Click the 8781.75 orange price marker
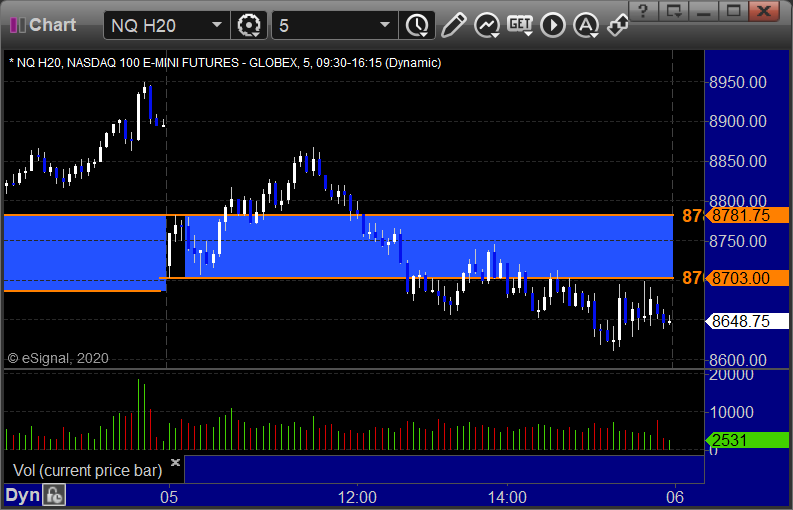The image size is (793, 510). click(747, 216)
